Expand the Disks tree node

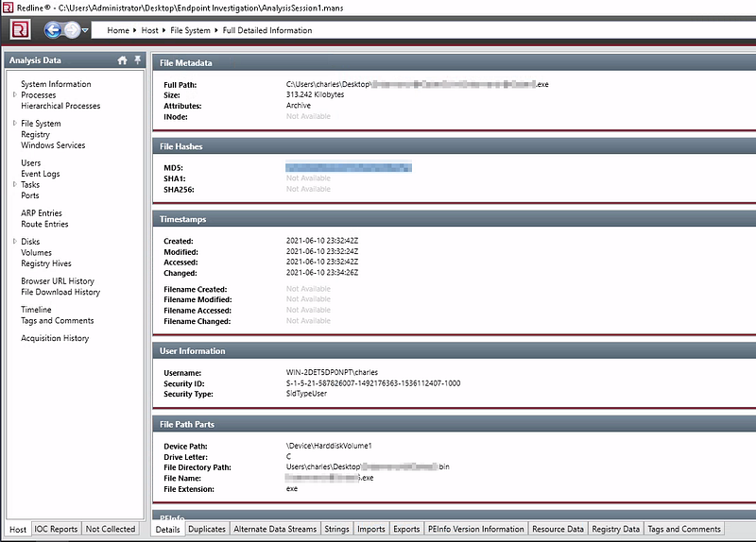point(15,242)
